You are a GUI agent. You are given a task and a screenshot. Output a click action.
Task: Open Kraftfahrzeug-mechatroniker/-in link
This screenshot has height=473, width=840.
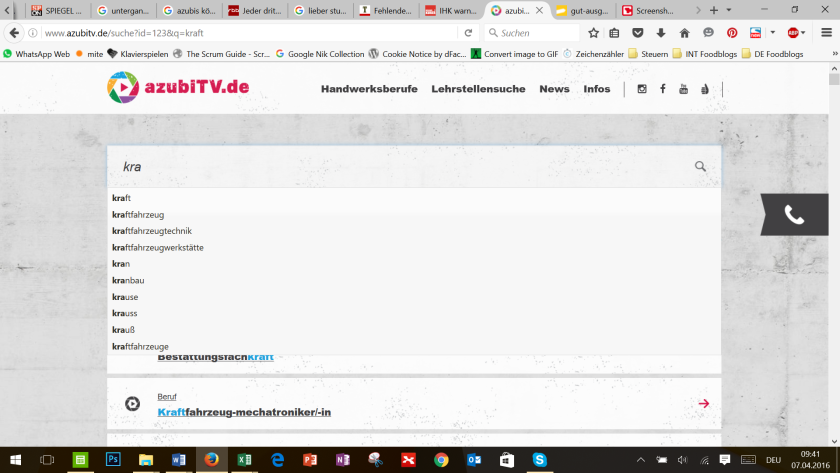(244, 412)
